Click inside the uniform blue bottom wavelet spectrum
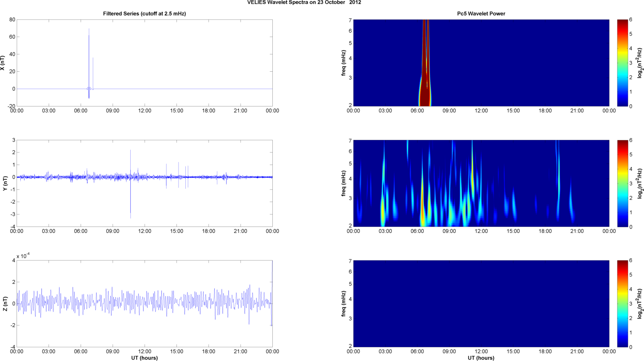Viewport: 644px width, 361px height. click(x=481, y=304)
